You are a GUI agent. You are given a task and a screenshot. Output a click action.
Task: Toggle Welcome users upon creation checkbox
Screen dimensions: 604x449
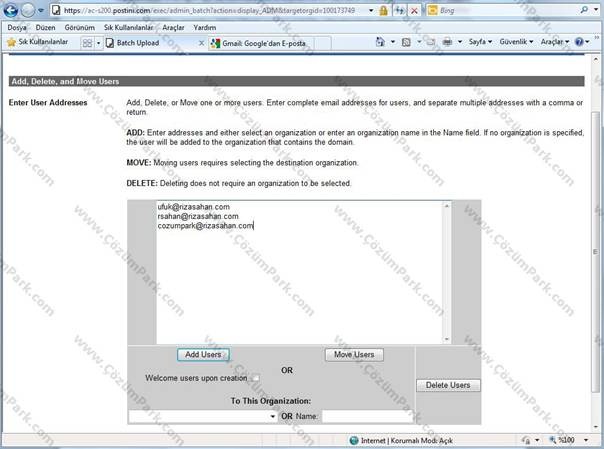tap(255, 378)
